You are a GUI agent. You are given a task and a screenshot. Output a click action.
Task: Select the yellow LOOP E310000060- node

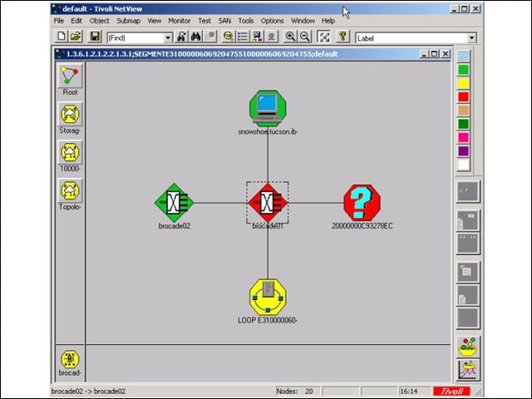pos(268,298)
